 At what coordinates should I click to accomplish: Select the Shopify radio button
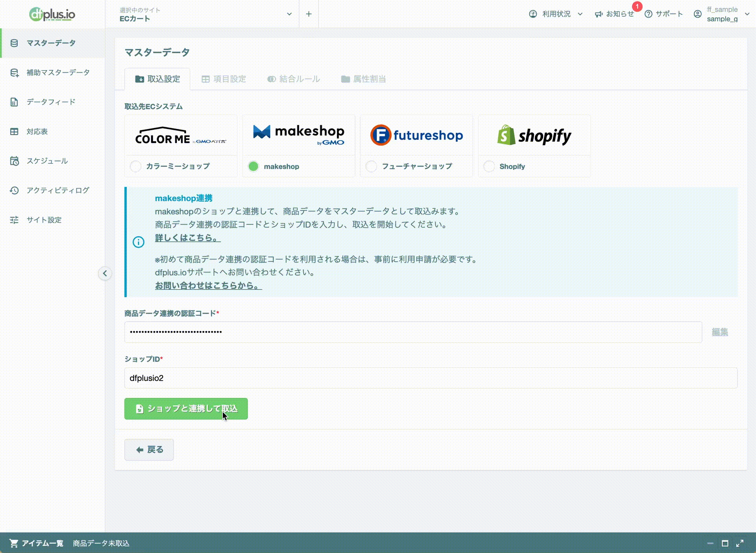coord(489,167)
